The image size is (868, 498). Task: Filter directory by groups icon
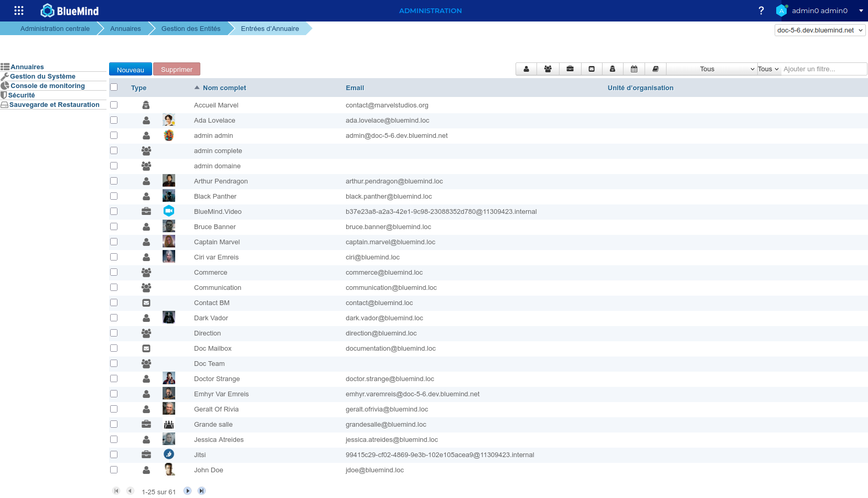pos(548,69)
